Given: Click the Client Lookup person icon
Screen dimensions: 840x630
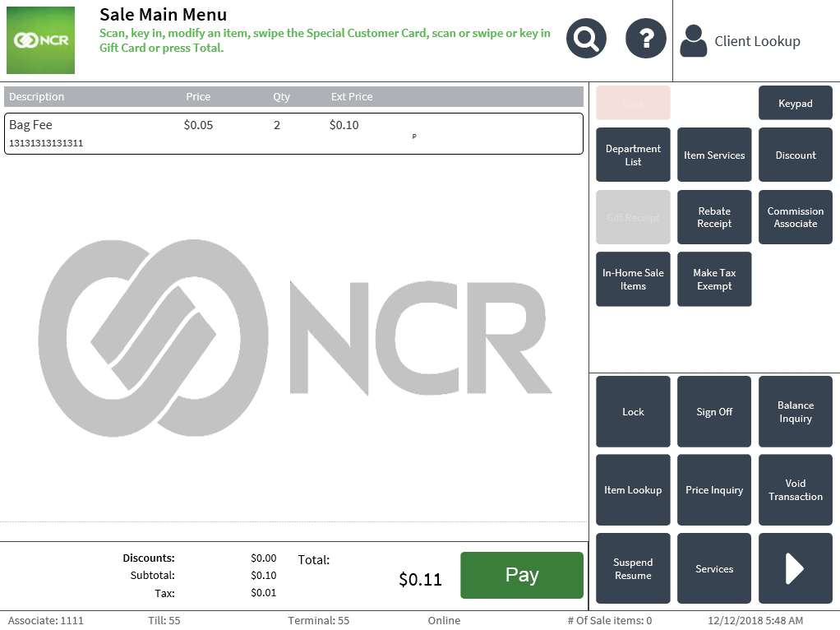Looking at the screenshot, I should (x=693, y=41).
